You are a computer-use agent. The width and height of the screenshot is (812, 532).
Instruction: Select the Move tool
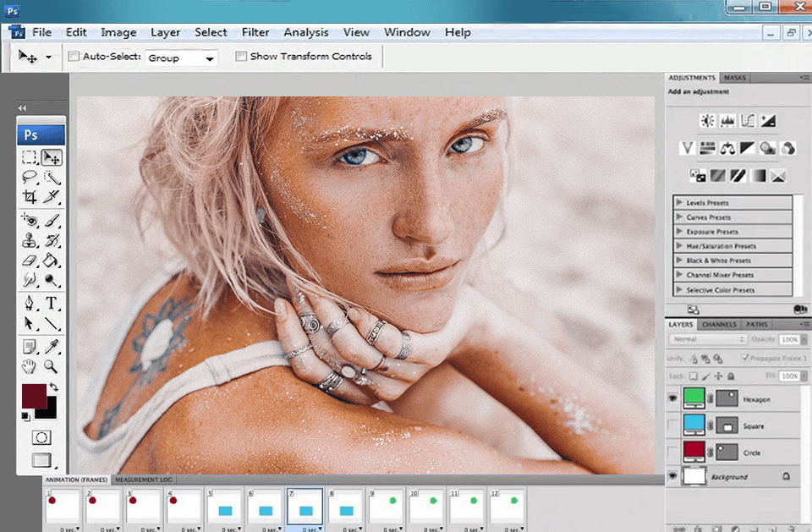[x=52, y=157]
